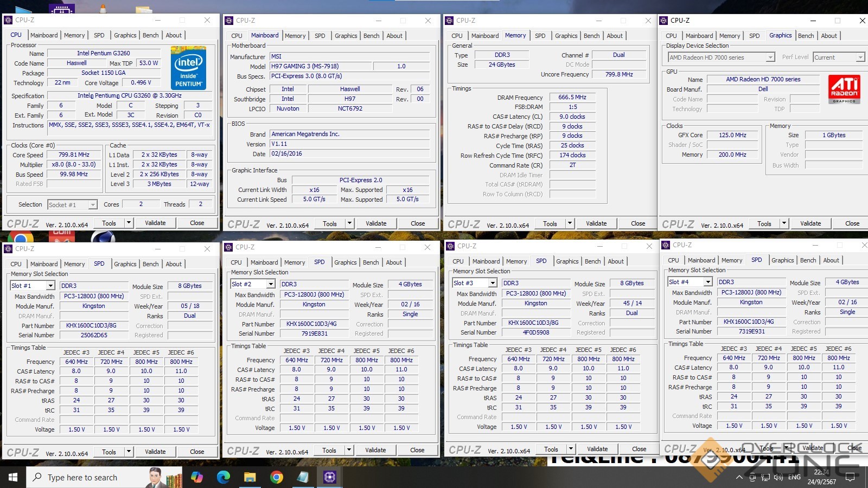Click the notepad-like taskbar app icon
Viewport: 868px width, 488px height.
[x=303, y=477]
